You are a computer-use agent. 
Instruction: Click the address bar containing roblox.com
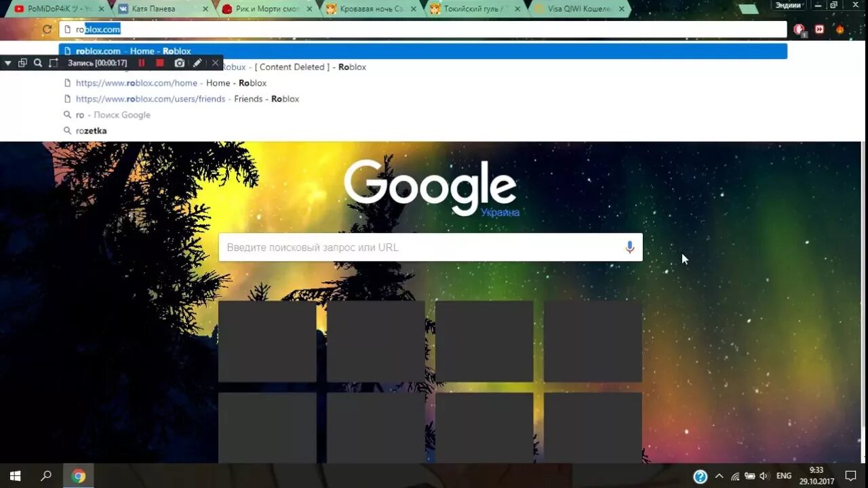coord(422,29)
